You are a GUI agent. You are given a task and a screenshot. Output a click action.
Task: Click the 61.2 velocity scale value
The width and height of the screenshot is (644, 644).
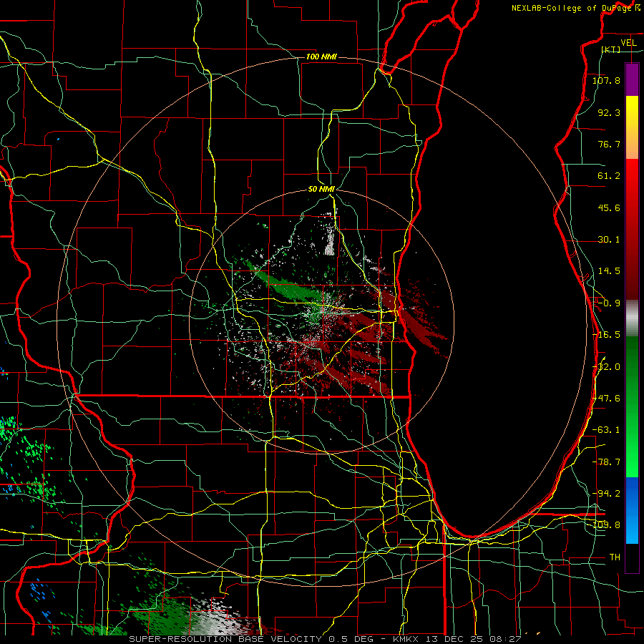pos(609,176)
